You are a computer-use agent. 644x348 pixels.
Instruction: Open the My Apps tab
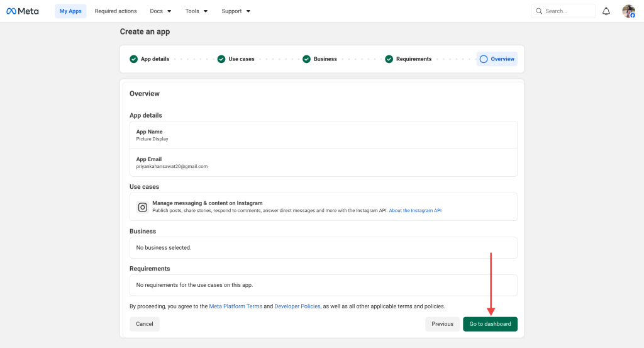tap(70, 11)
